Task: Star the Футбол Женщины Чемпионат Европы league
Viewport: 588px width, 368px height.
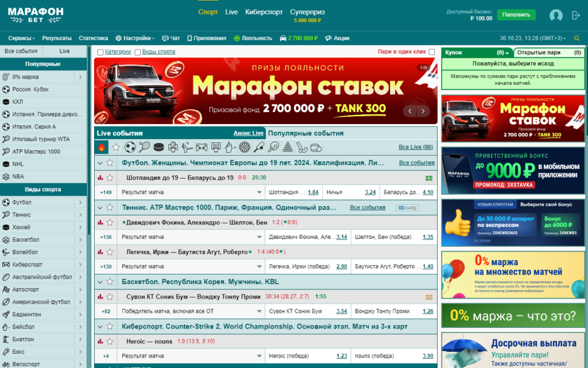Action: [x=110, y=162]
